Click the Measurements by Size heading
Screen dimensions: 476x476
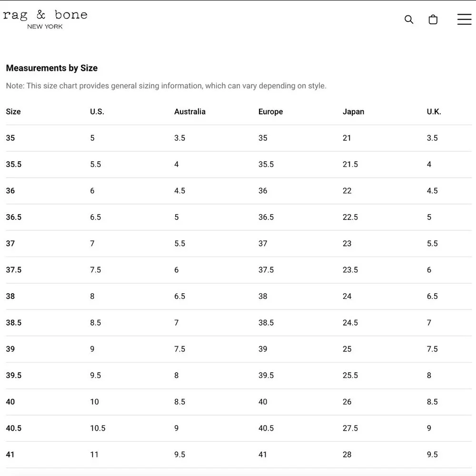(52, 68)
